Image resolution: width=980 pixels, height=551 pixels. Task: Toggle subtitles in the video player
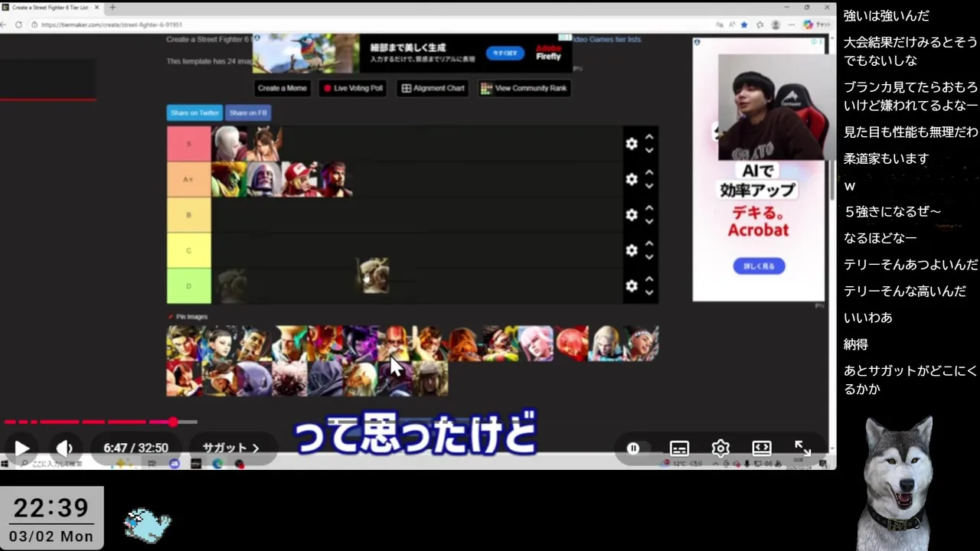pos(679,448)
